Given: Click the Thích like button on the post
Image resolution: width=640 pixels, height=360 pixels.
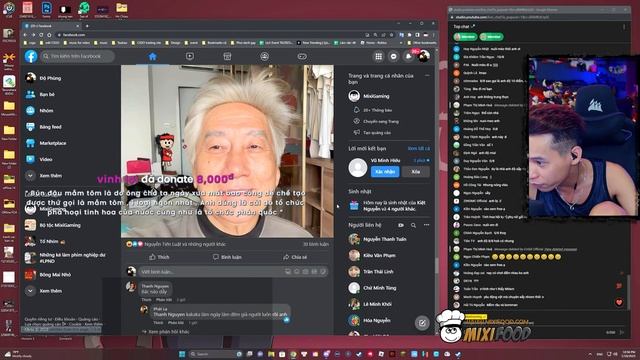Looking at the screenshot, I should 159,257.
